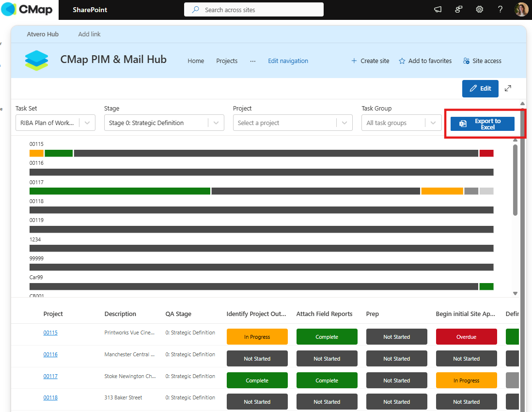Open the All task groups combo box

coord(402,123)
